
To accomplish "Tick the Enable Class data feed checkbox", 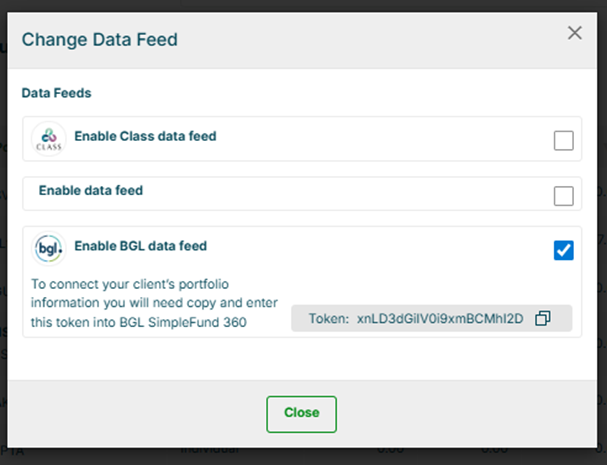I will [564, 141].
